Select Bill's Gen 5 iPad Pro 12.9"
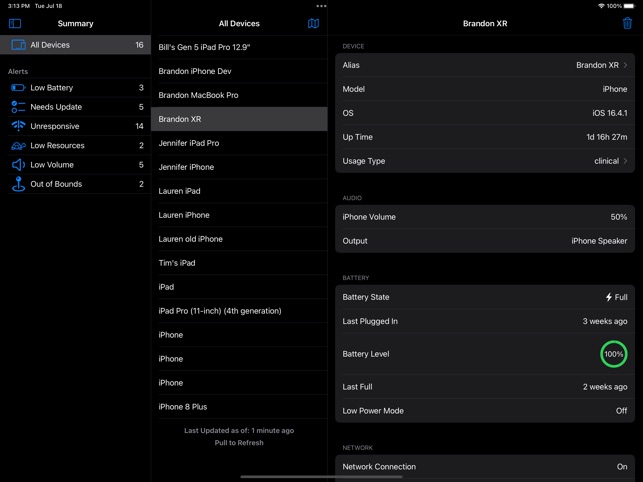Viewport: 643px width, 482px height. (x=239, y=47)
